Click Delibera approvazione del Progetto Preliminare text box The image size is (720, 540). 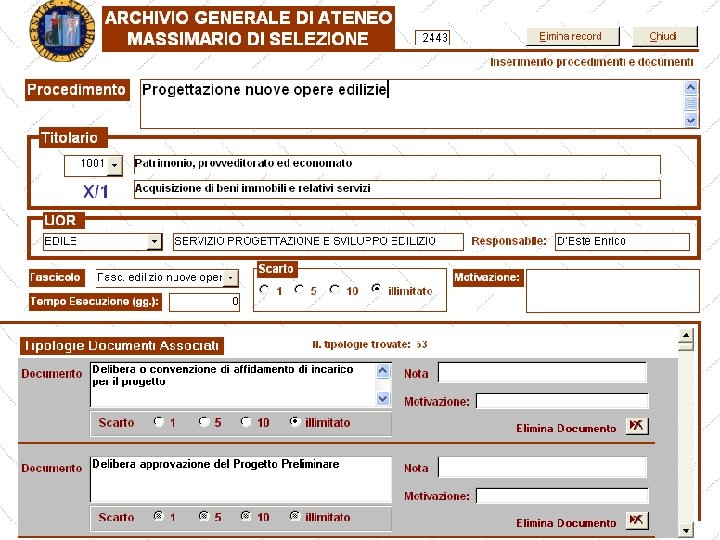coord(241,479)
